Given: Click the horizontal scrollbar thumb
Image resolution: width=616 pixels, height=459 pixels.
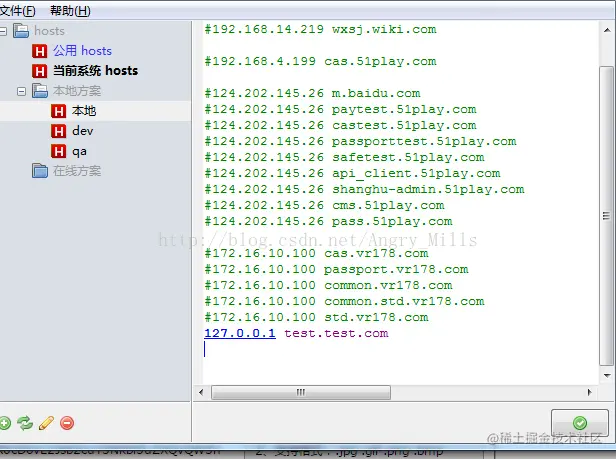Looking at the screenshot, I should click(301, 392).
